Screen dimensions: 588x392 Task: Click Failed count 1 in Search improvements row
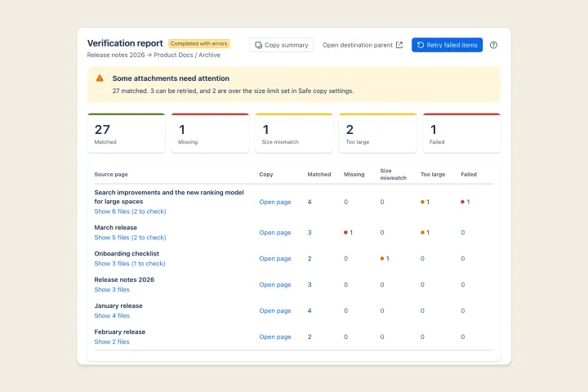pos(465,202)
